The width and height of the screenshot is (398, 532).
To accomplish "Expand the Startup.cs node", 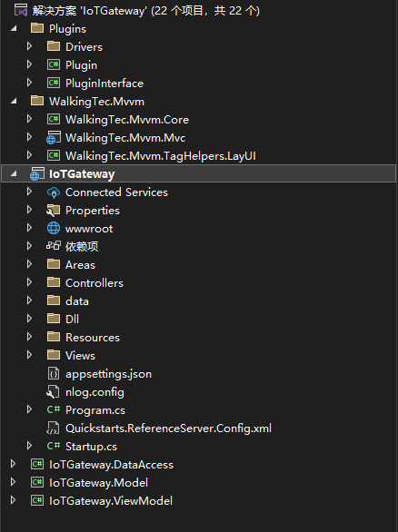I will [30, 446].
